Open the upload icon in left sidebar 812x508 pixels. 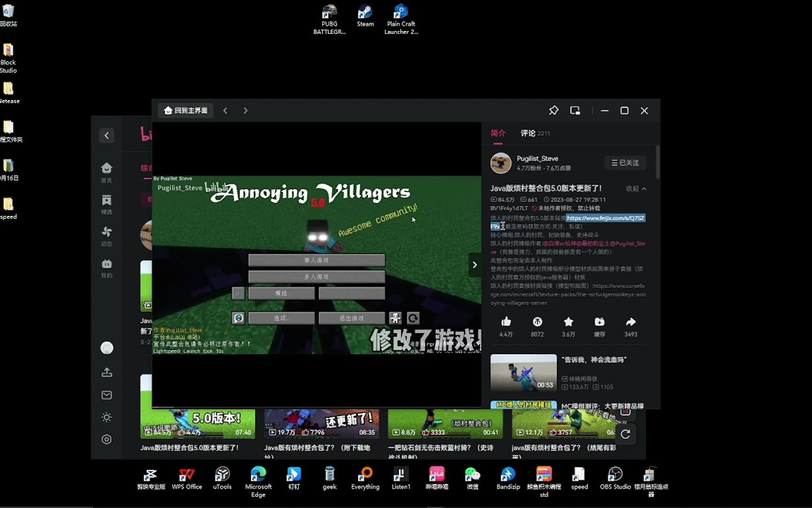[x=106, y=372]
